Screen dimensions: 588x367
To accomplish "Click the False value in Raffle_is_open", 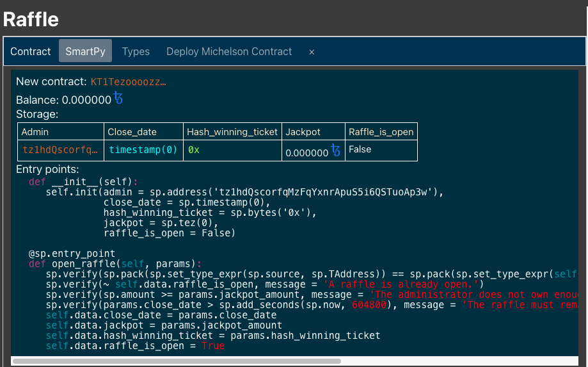I will point(360,149).
